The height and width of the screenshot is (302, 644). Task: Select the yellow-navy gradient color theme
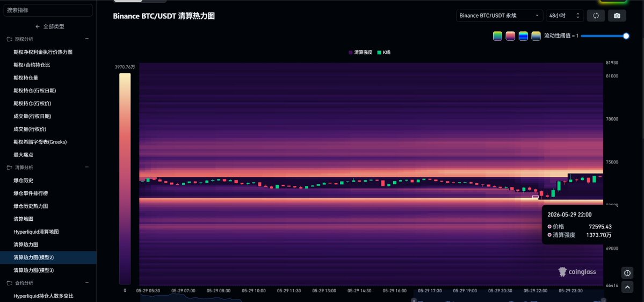(536, 36)
